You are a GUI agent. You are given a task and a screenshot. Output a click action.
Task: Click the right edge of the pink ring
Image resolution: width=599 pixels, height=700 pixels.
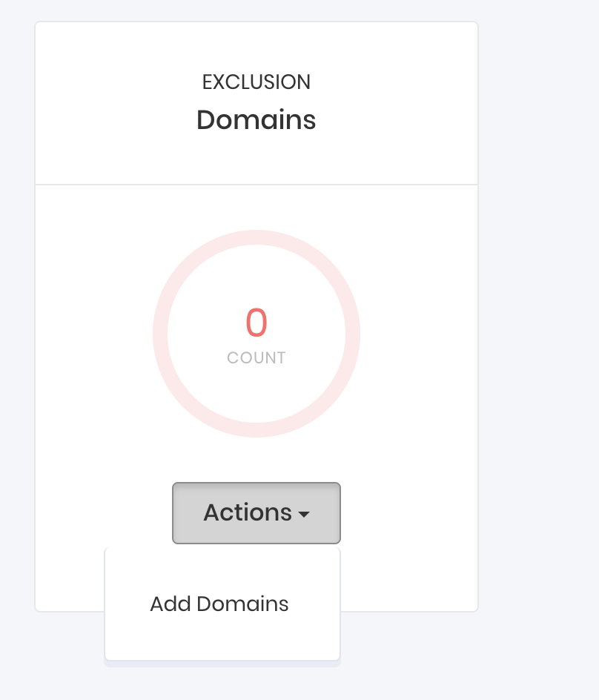pyautogui.click(x=353, y=334)
